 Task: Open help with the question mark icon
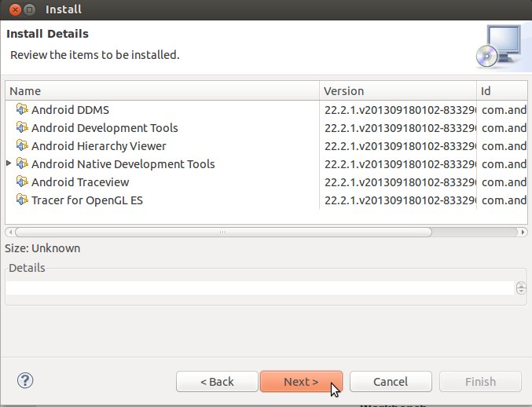(25, 380)
